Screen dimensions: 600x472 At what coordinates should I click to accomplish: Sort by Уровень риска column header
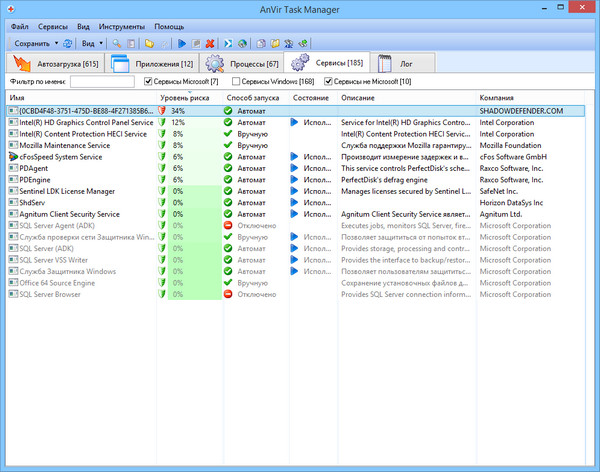(185, 97)
